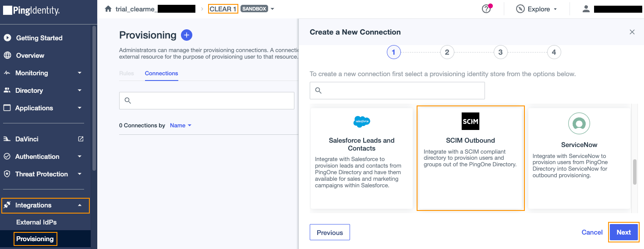Switch to the Connections tab
644x249 pixels.
(161, 74)
